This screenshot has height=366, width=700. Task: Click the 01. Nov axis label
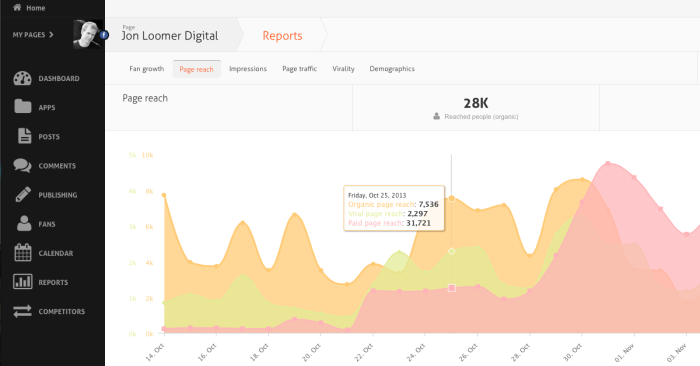coord(624,353)
